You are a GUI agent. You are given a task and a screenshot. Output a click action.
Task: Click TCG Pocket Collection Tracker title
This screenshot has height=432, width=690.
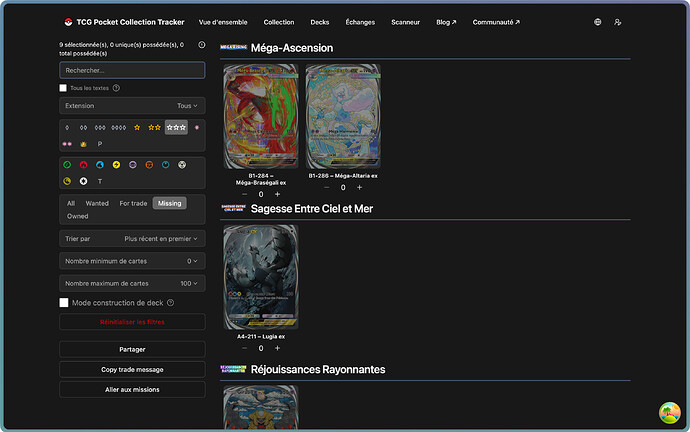[x=130, y=22]
